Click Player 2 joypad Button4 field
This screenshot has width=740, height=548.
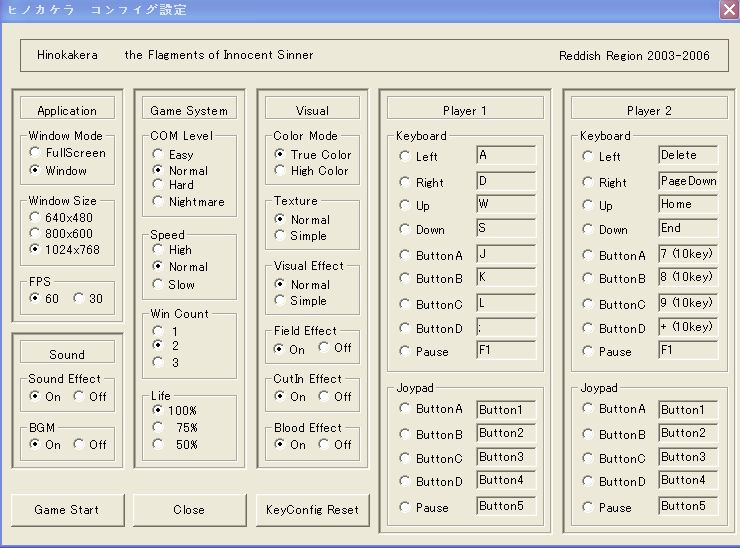[x=688, y=480]
